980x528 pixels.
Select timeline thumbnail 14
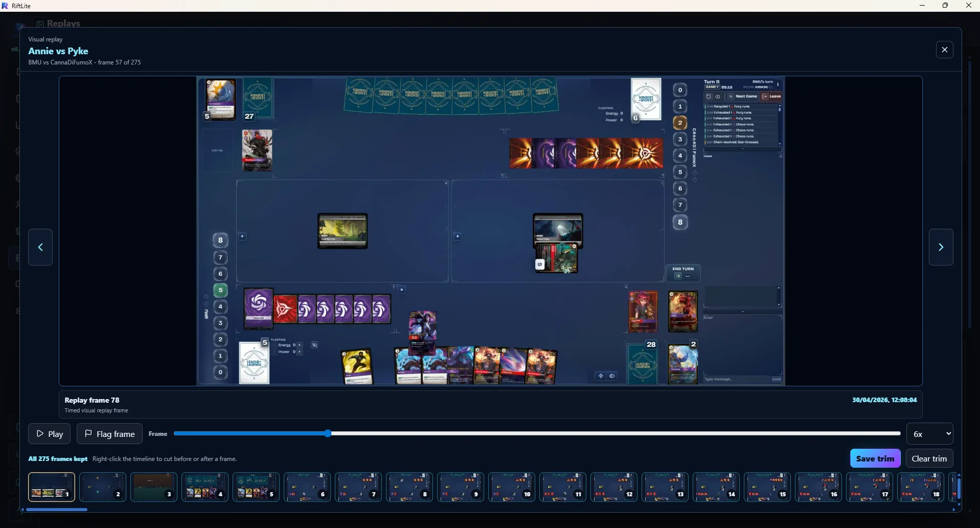[716, 487]
